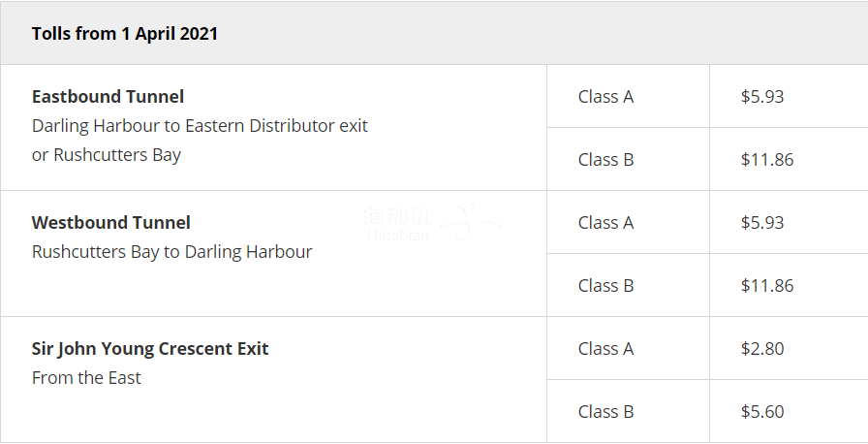Click "Darling Harbour to Eastern Distributor exit" text
This screenshot has height=444, width=868.
tap(200, 126)
